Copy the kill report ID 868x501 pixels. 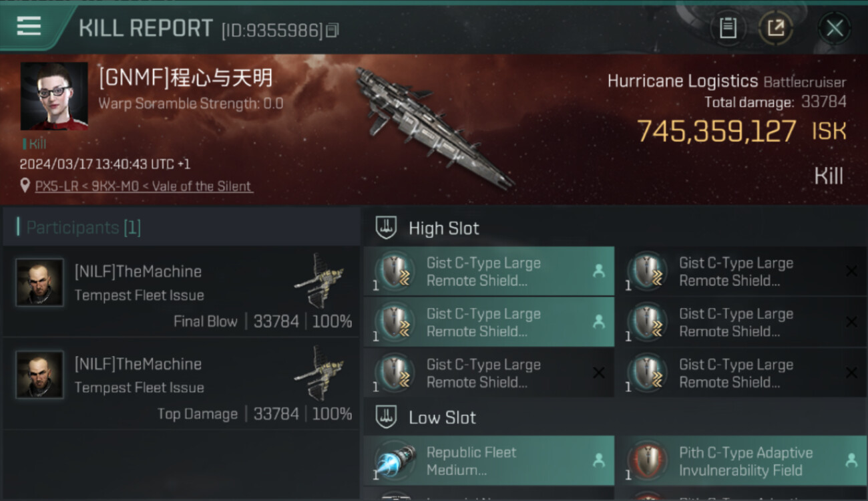tap(333, 30)
